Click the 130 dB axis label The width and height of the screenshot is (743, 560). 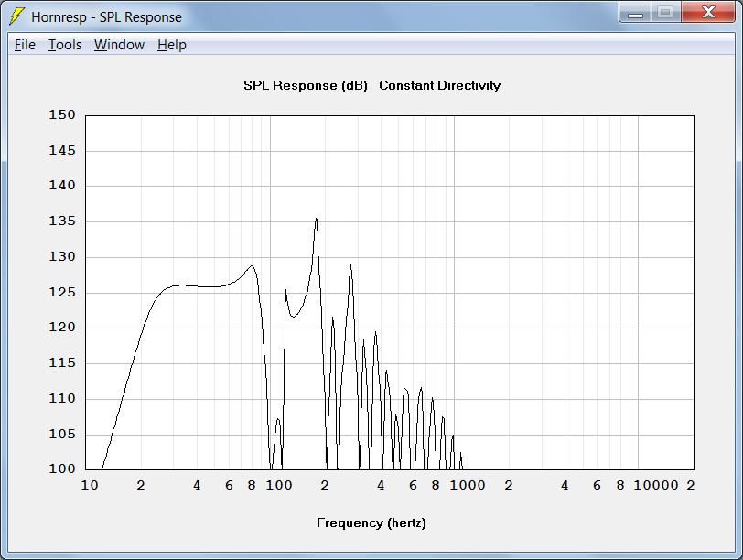62,256
